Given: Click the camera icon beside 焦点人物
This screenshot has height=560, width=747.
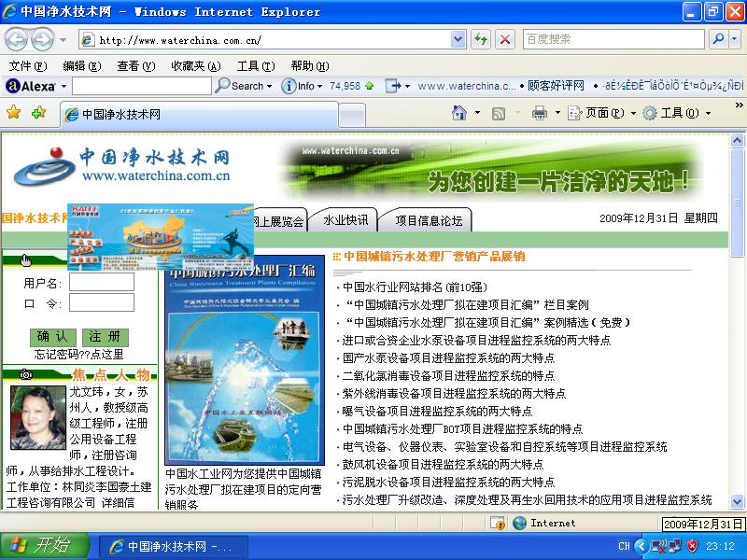Looking at the screenshot, I should point(26,375).
